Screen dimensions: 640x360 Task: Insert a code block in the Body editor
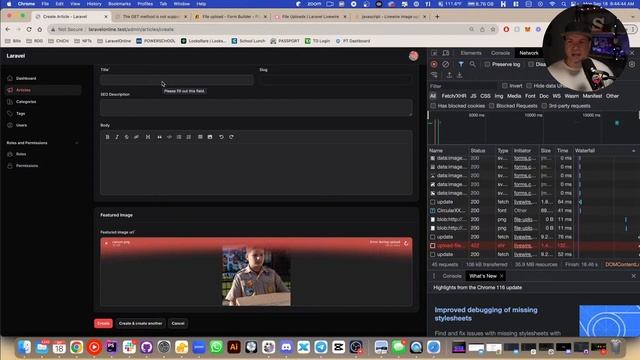(x=169, y=137)
